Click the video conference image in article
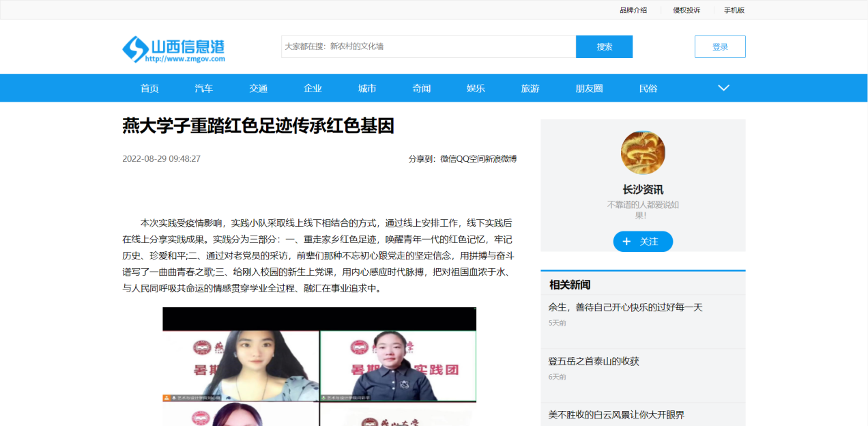Image resolution: width=868 pixels, height=426 pixels. tap(319, 367)
